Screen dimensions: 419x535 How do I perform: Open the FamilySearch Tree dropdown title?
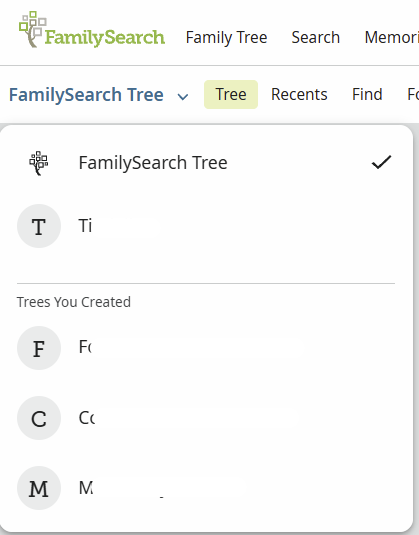pyautogui.click(x=86, y=95)
